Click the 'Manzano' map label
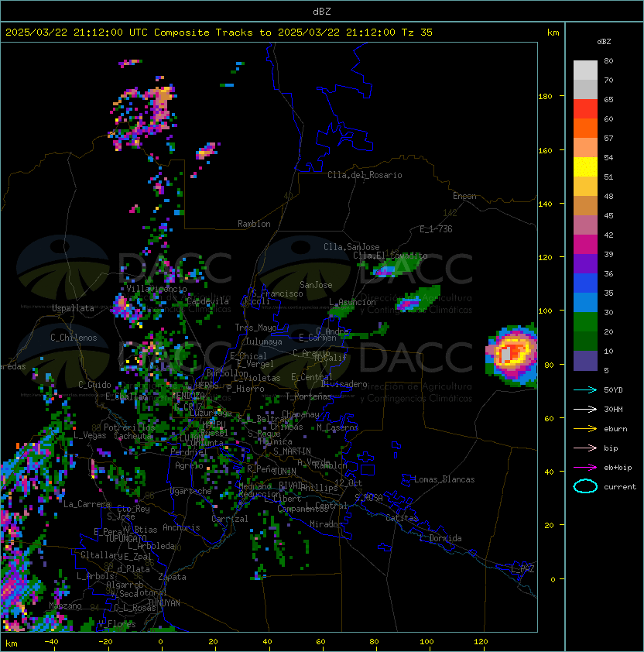The image size is (644, 652). click(x=65, y=606)
